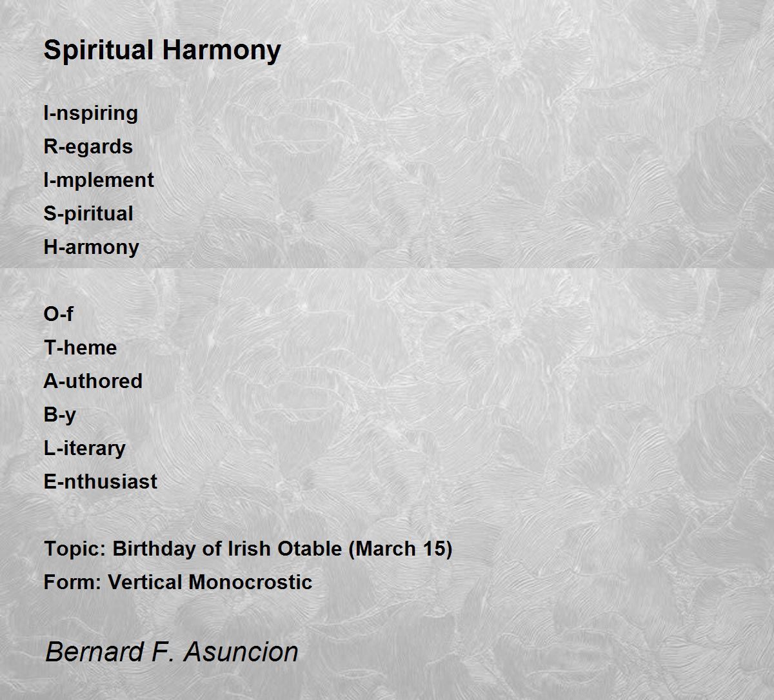
Task: Click the 'Form:' label
Action: tap(72, 583)
